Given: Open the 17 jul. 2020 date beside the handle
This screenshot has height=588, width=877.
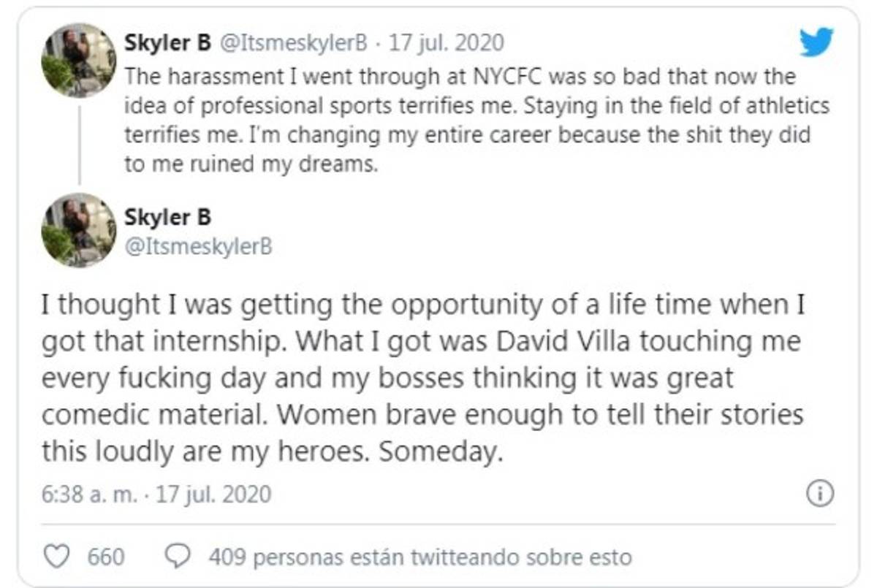Looking at the screenshot, I should point(446,43).
